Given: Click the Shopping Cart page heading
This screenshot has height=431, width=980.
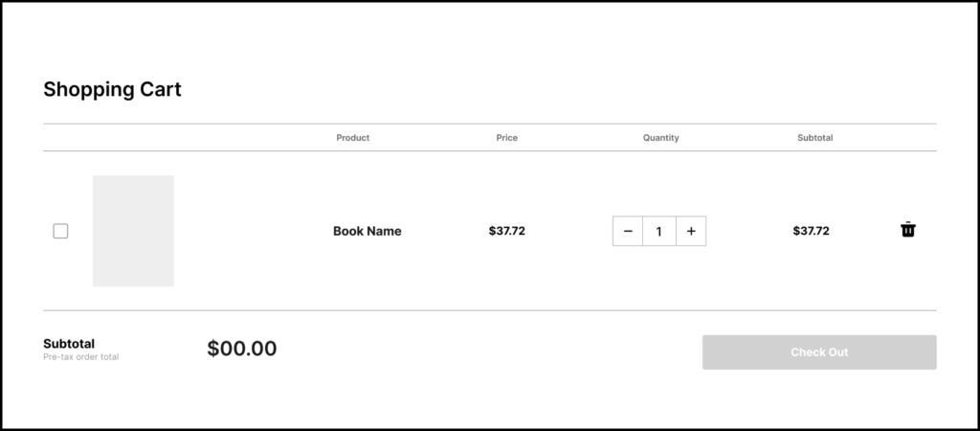Looking at the screenshot, I should click(112, 90).
